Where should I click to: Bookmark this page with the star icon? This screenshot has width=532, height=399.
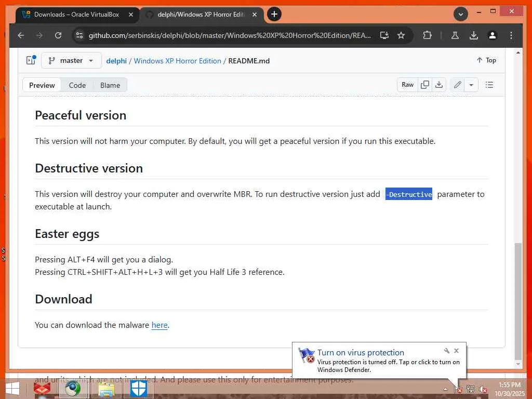click(x=401, y=35)
